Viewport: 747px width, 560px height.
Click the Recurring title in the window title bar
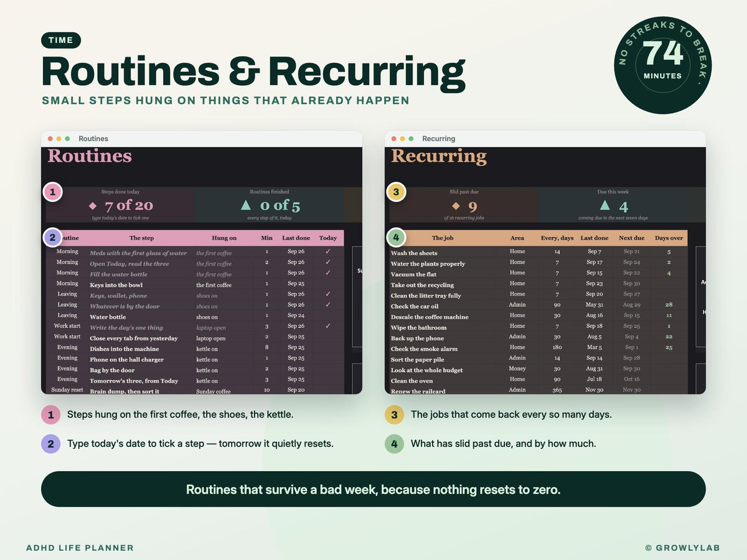pyautogui.click(x=439, y=139)
